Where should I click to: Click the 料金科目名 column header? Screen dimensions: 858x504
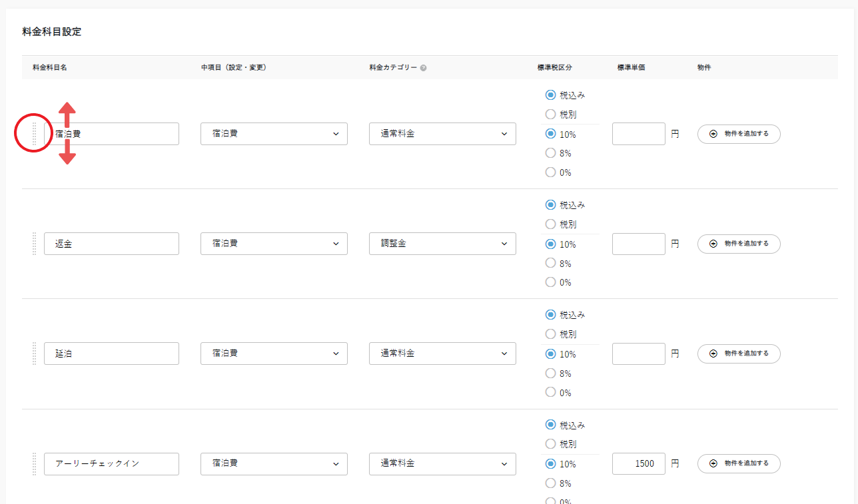coord(50,68)
